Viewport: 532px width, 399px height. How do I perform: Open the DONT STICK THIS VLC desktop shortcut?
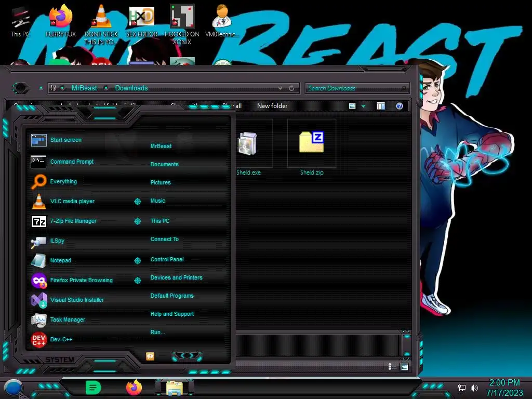tap(101, 24)
